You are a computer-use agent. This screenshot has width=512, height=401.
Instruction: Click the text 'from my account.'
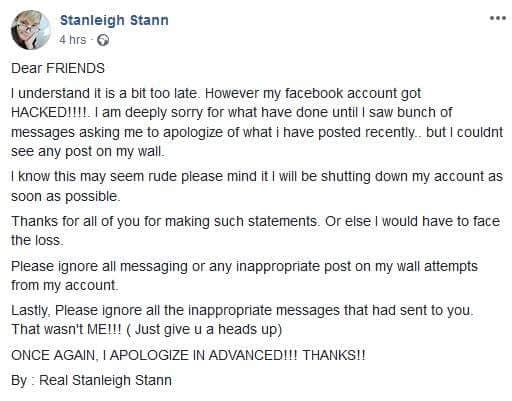65,285
